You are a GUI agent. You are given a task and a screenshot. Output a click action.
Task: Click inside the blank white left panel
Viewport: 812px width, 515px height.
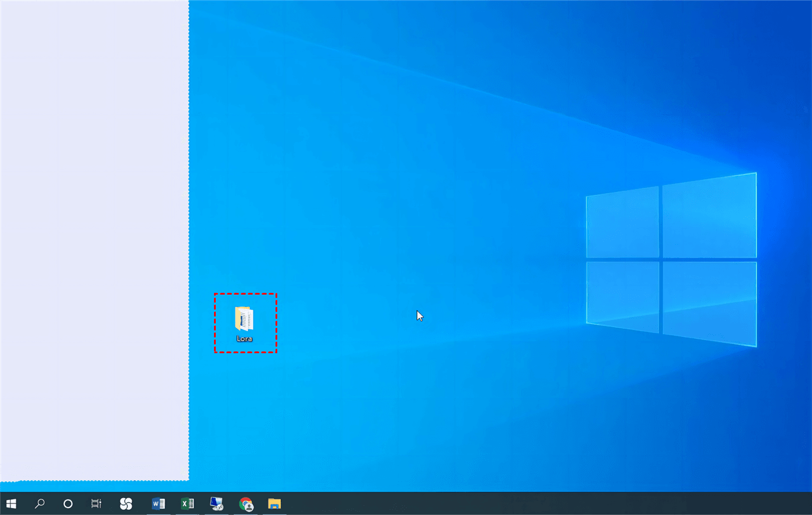93,232
